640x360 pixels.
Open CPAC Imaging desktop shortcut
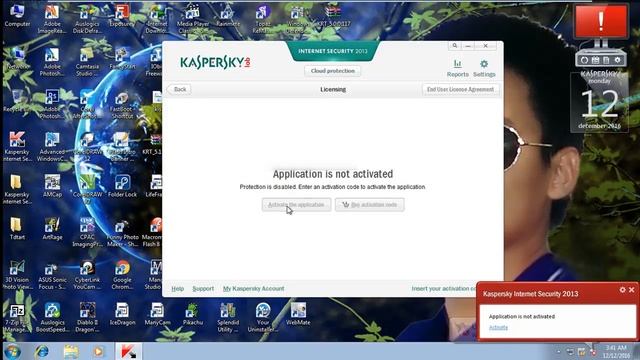click(x=87, y=232)
